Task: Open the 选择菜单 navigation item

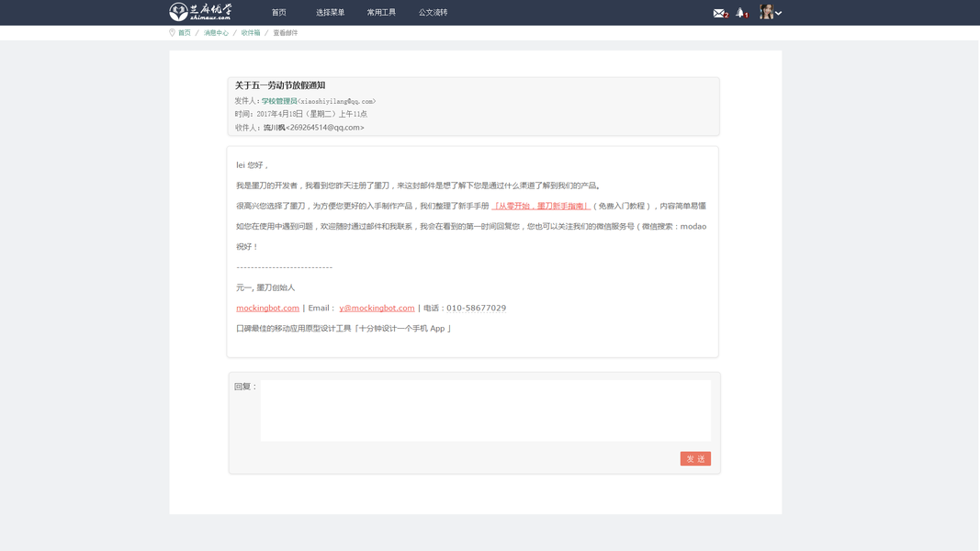Action: 330,13
